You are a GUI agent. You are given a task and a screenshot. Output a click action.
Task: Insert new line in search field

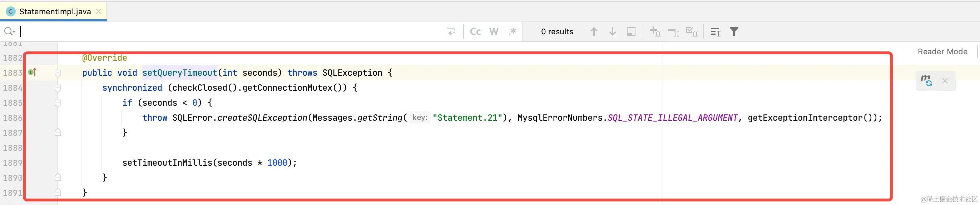coord(451,31)
